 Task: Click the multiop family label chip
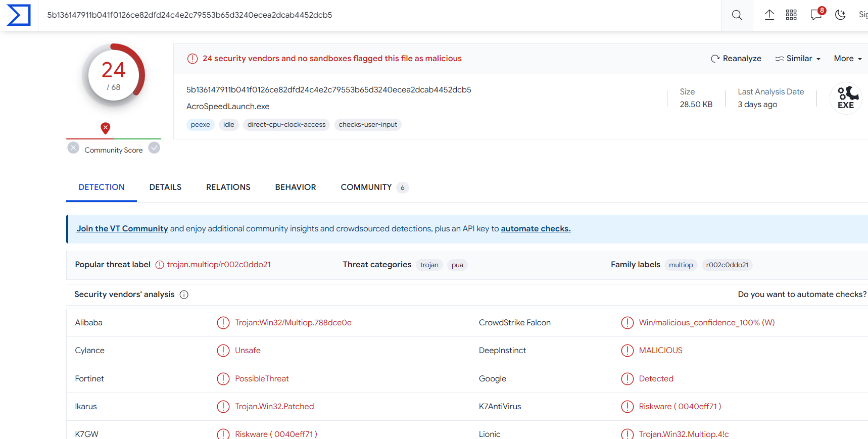point(681,265)
